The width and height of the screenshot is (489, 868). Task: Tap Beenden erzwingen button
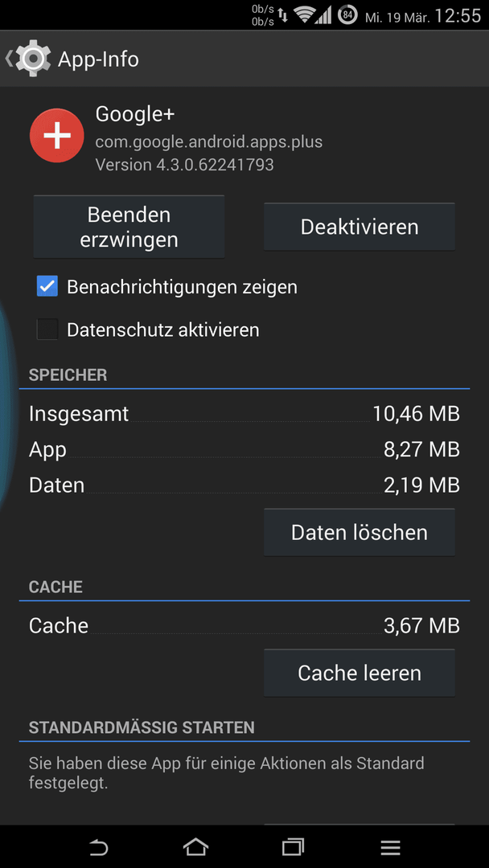point(129,227)
